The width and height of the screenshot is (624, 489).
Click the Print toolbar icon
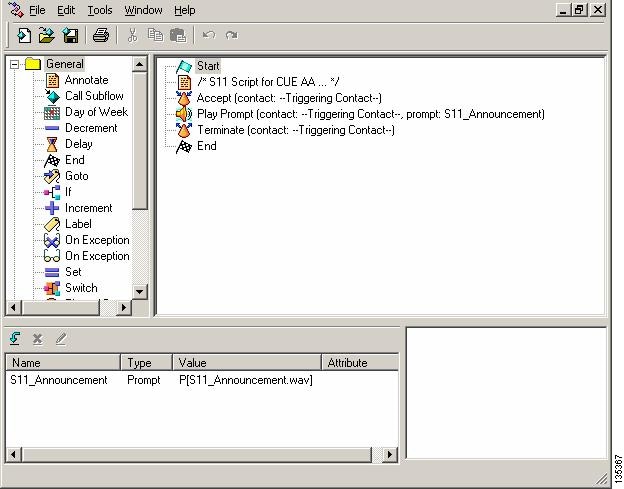point(101,35)
